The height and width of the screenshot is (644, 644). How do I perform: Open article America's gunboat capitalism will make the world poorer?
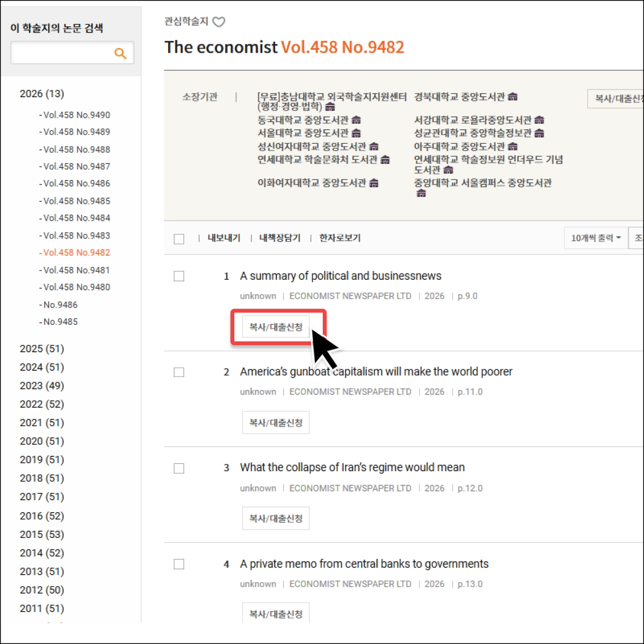click(x=376, y=372)
